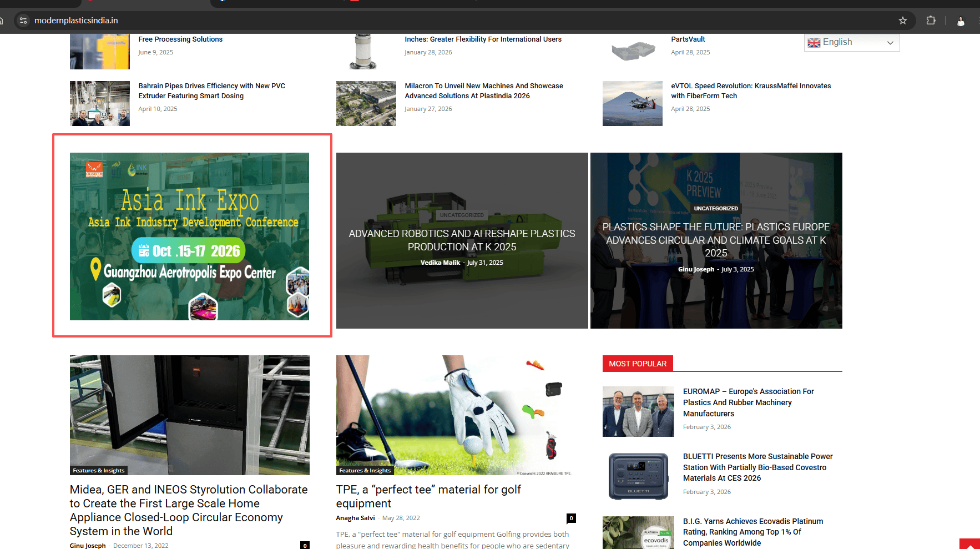Open author Vedika Malik's profile link
The width and height of the screenshot is (980, 549).
coord(440,263)
